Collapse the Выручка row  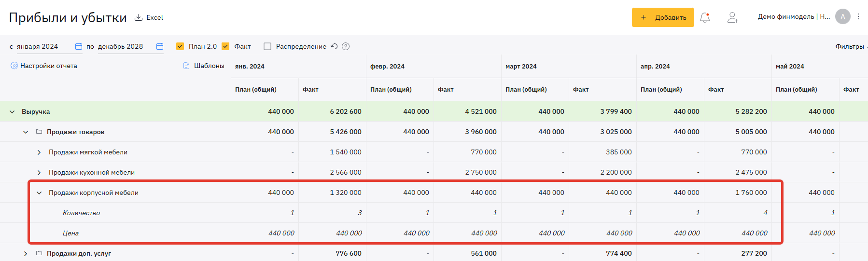(x=12, y=111)
